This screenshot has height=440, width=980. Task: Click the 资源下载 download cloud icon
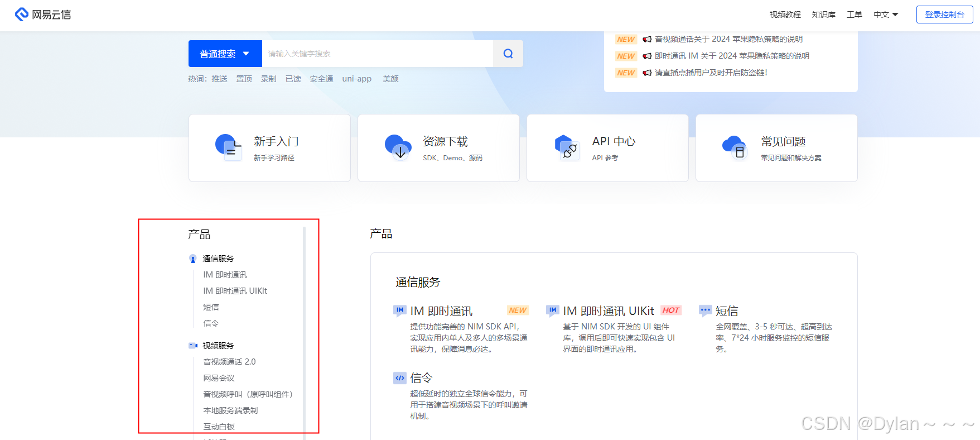[x=398, y=147]
